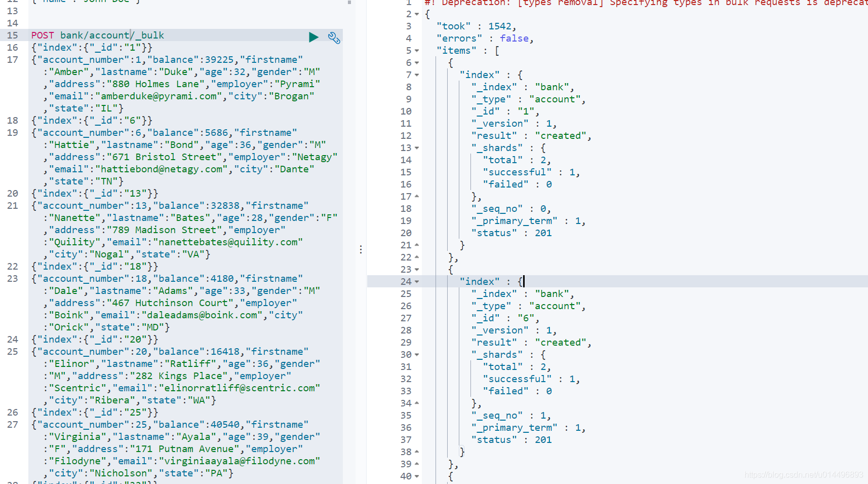This screenshot has height=484, width=868.
Task: Collapse the object fold at response line 6
Action: pyautogui.click(x=417, y=63)
